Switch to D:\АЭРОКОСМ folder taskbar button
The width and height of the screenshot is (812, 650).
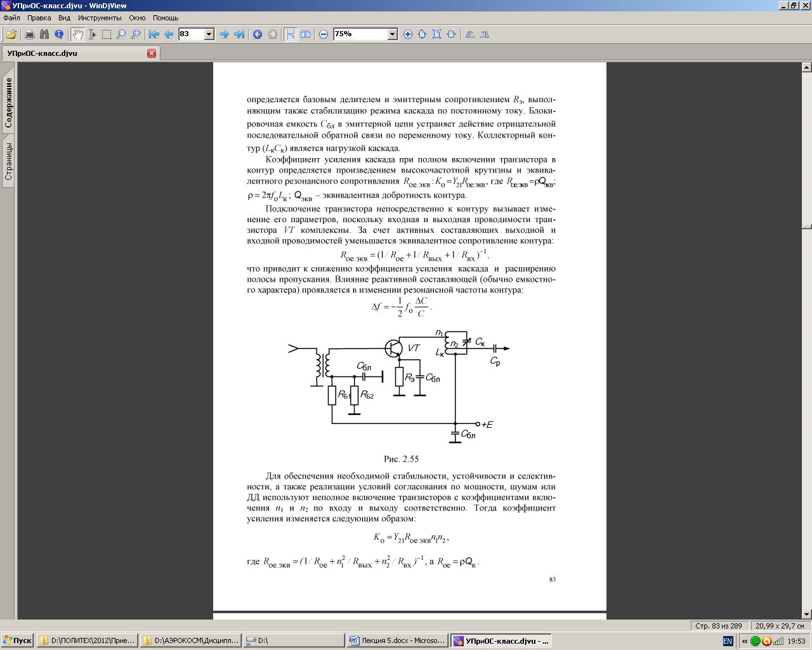click(192, 641)
